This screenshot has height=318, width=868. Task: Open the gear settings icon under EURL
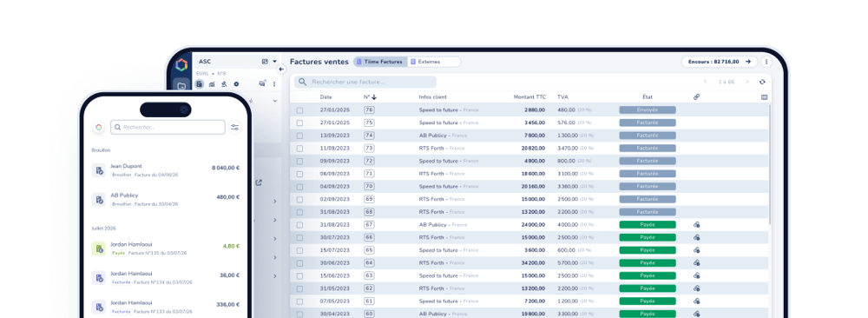click(236, 84)
